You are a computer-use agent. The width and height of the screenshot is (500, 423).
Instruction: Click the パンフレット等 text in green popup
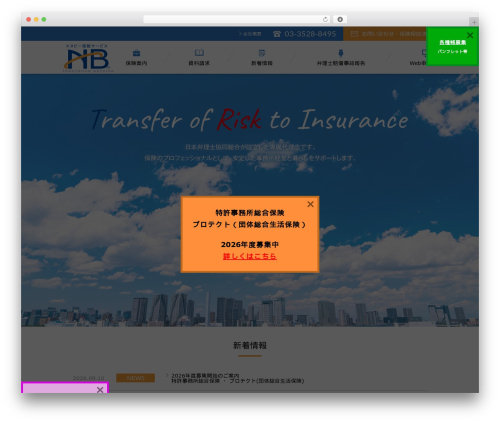[x=452, y=51]
